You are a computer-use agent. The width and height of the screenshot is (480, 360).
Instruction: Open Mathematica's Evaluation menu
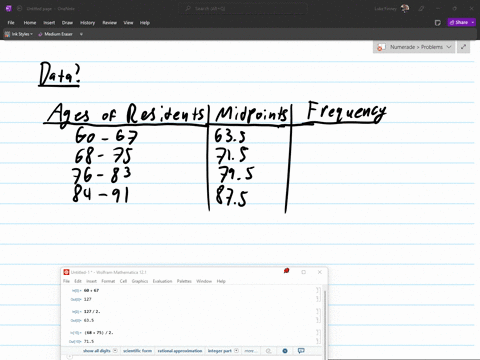pyautogui.click(x=162, y=281)
